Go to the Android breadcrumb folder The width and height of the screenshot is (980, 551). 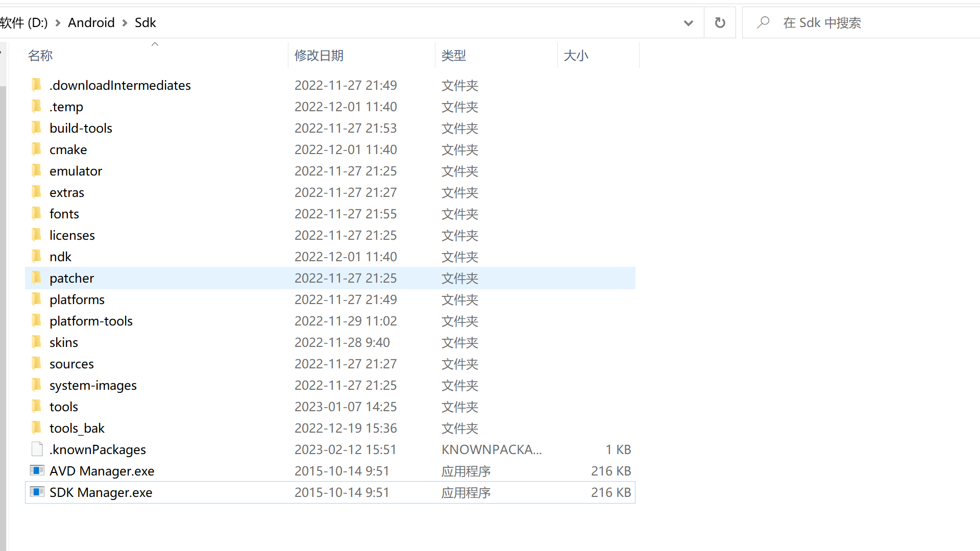click(x=91, y=22)
